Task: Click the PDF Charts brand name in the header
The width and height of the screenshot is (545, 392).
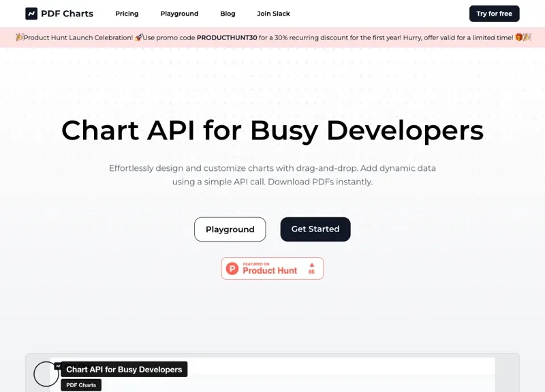Action: [66, 14]
